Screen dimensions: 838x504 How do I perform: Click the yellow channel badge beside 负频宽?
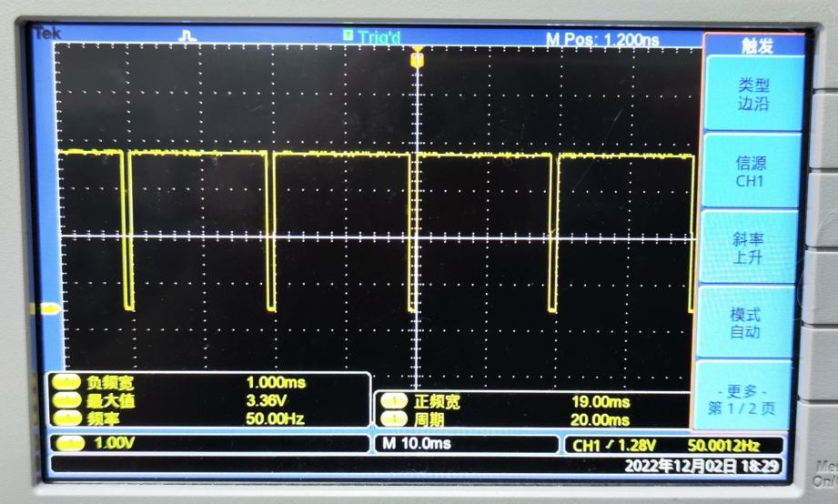(x=65, y=385)
